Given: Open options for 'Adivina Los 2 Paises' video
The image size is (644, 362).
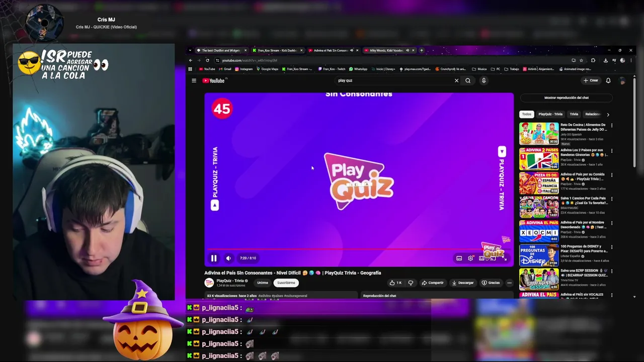Looking at the screenshot, I should pyautogui.click(x=612, y=150).
